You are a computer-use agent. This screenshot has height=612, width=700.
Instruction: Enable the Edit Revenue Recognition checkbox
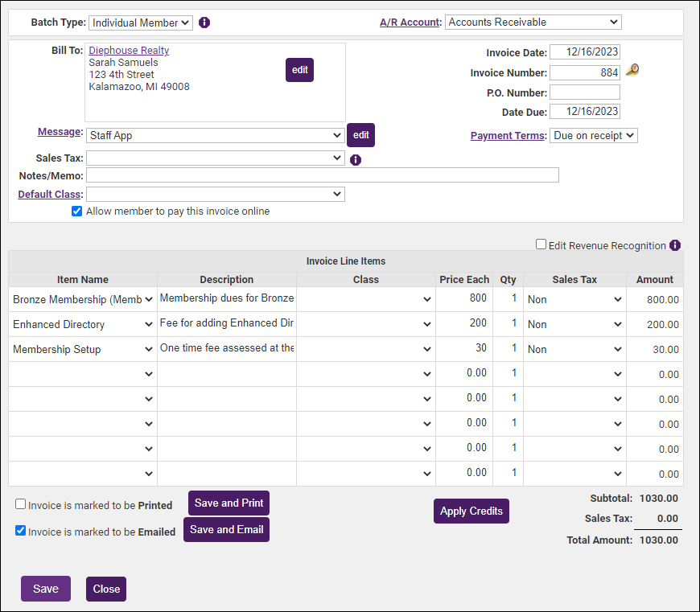(541, 244)
